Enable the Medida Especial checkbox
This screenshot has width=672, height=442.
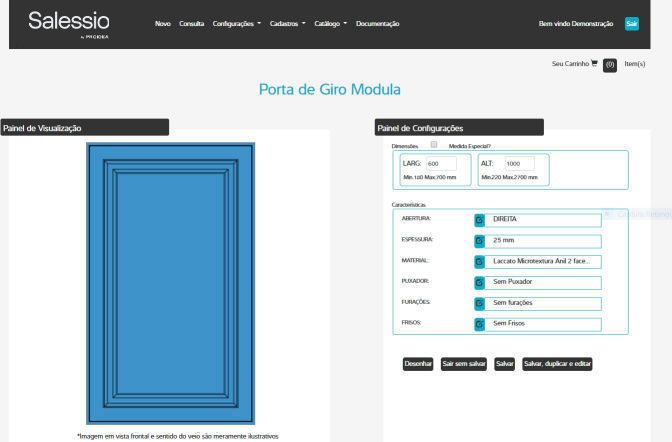(434, 145)
